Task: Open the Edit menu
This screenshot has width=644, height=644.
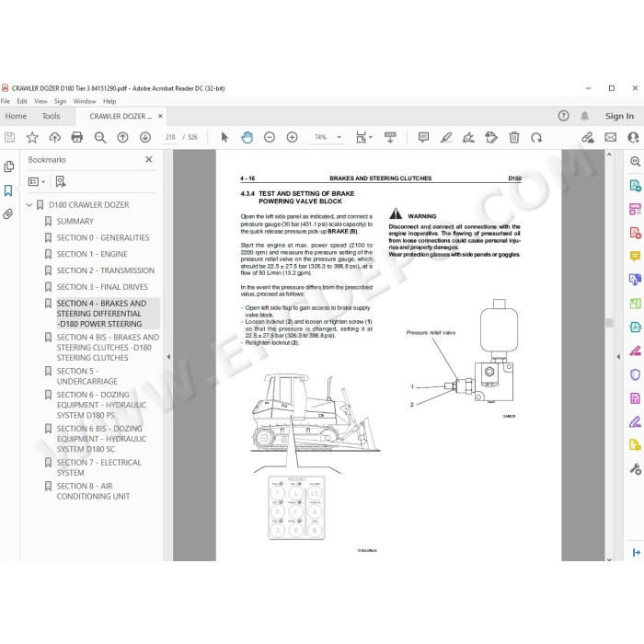Action: pos(22,101)
